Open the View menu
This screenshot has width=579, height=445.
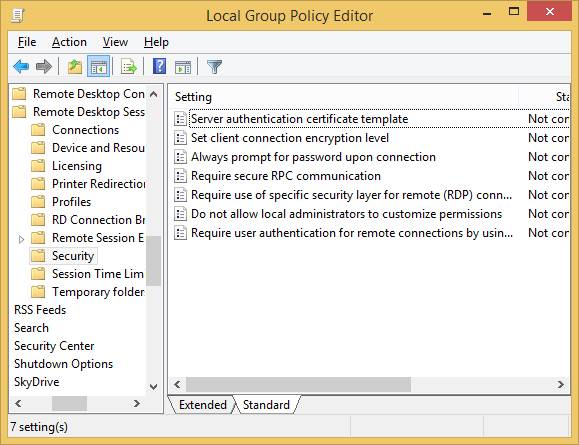[115, 42]
